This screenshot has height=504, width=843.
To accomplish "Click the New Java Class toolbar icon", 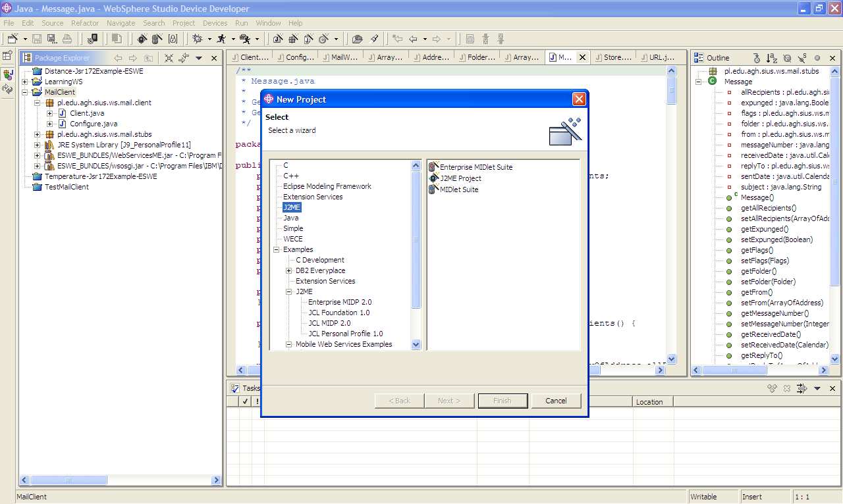I will click(308, 39).
